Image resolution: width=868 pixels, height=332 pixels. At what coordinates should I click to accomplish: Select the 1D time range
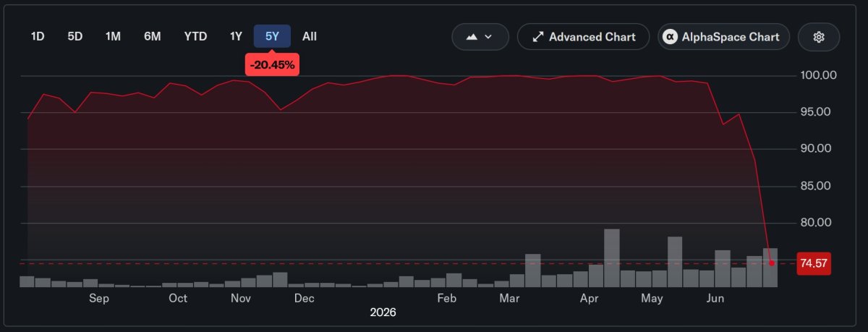(38, 36)
